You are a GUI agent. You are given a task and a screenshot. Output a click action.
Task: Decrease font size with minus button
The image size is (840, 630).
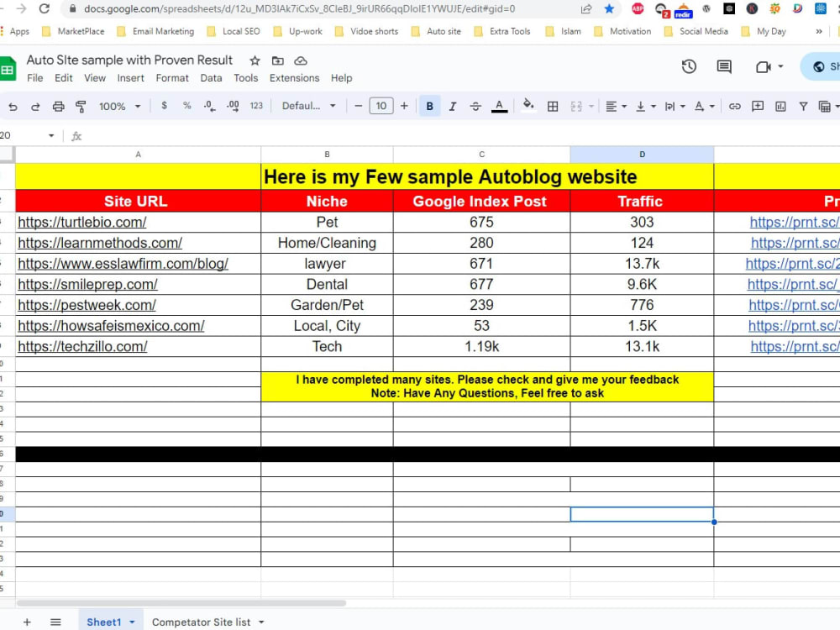359,106
